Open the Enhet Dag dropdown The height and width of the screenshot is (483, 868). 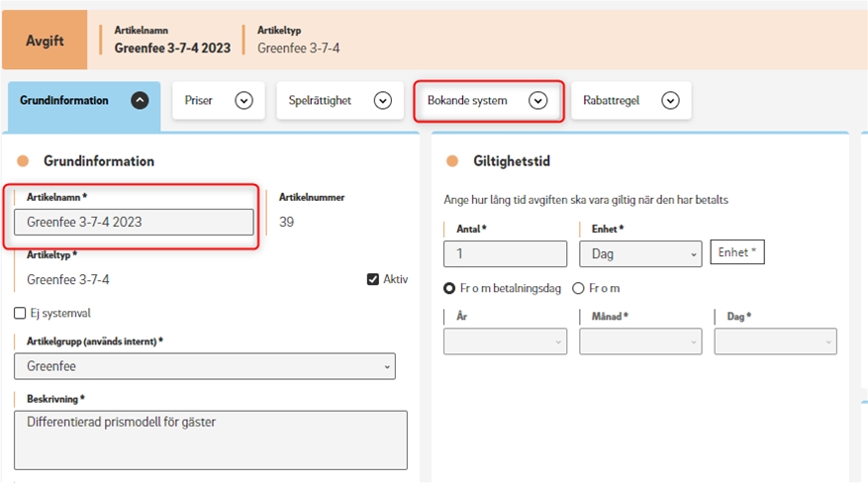(x=640, y=254)
